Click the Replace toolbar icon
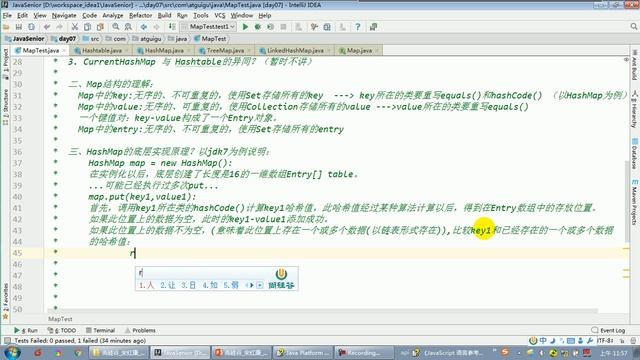 tap(128, 27)
